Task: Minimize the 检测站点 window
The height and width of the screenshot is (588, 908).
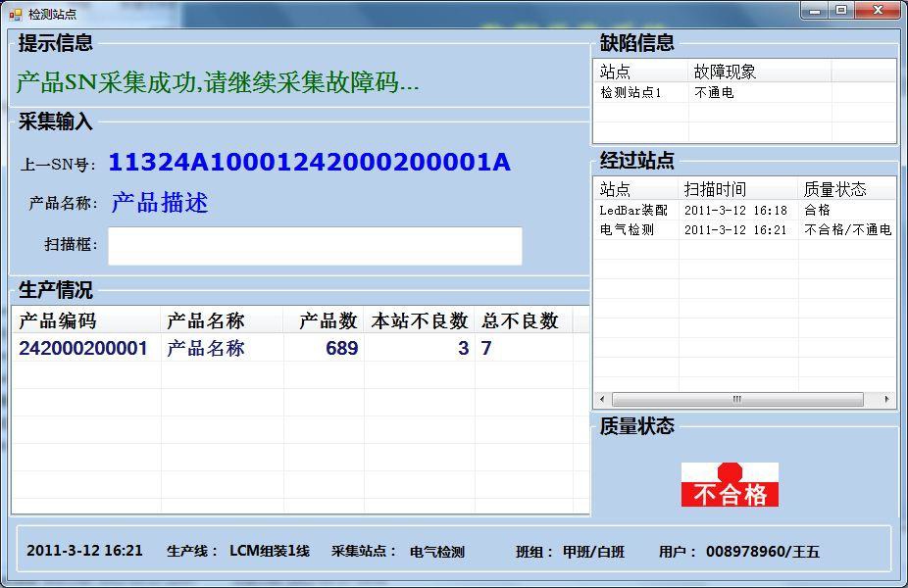Action: [x=815, y=11]
